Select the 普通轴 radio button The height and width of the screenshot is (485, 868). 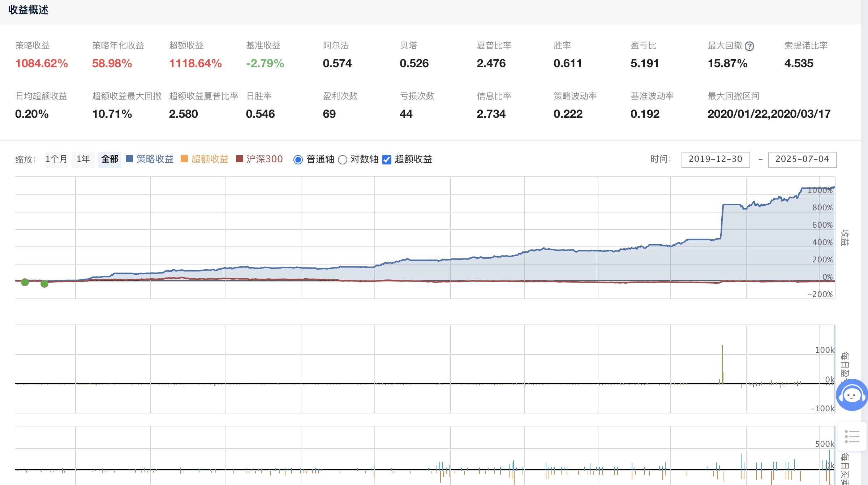pos(298,159)
